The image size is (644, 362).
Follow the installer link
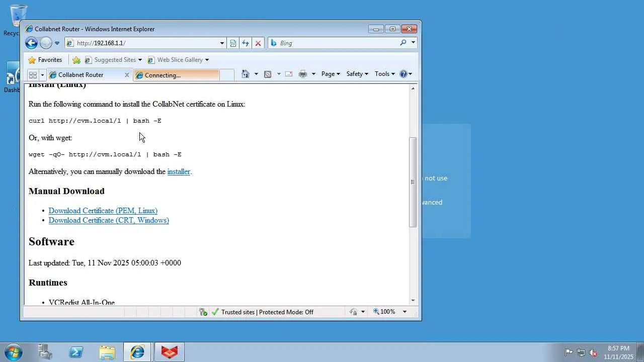pos(179,171)
